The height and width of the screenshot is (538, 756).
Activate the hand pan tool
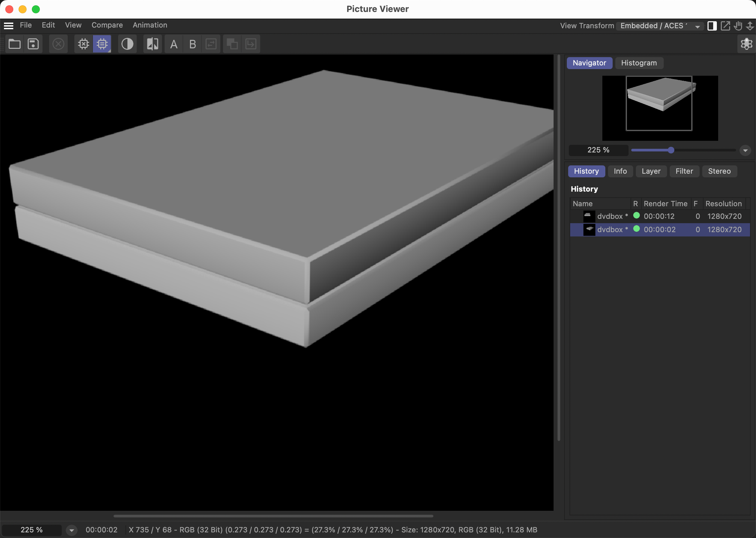[738, 26]
